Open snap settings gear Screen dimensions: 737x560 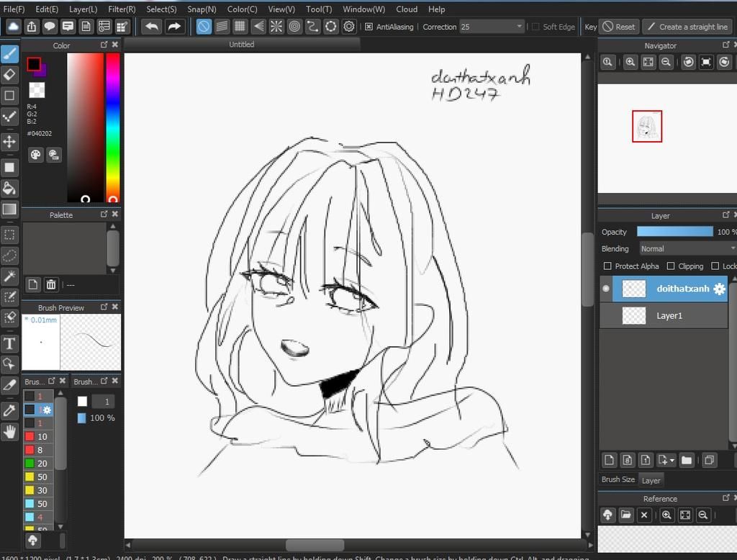(349, 27)
